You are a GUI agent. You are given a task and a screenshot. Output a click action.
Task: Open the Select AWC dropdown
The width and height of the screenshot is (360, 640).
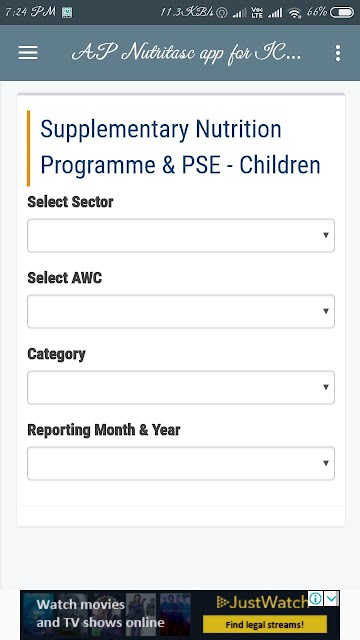click(x=181, y=311)
